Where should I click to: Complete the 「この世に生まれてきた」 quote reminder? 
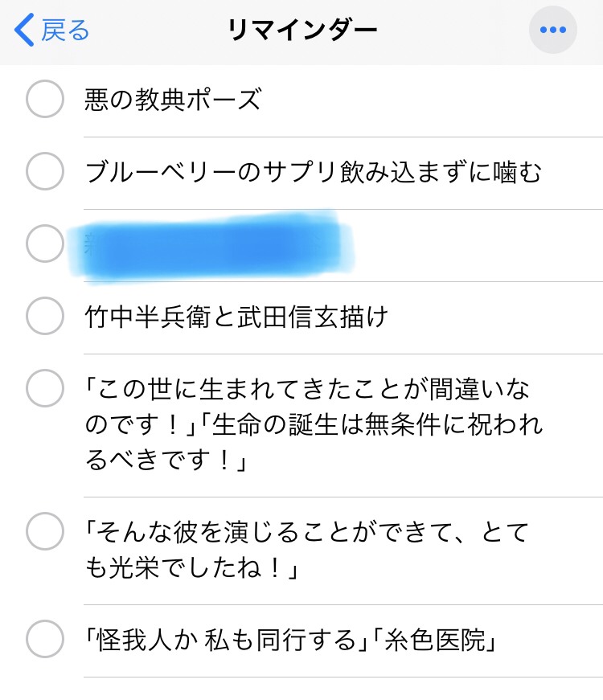(45, 390)
